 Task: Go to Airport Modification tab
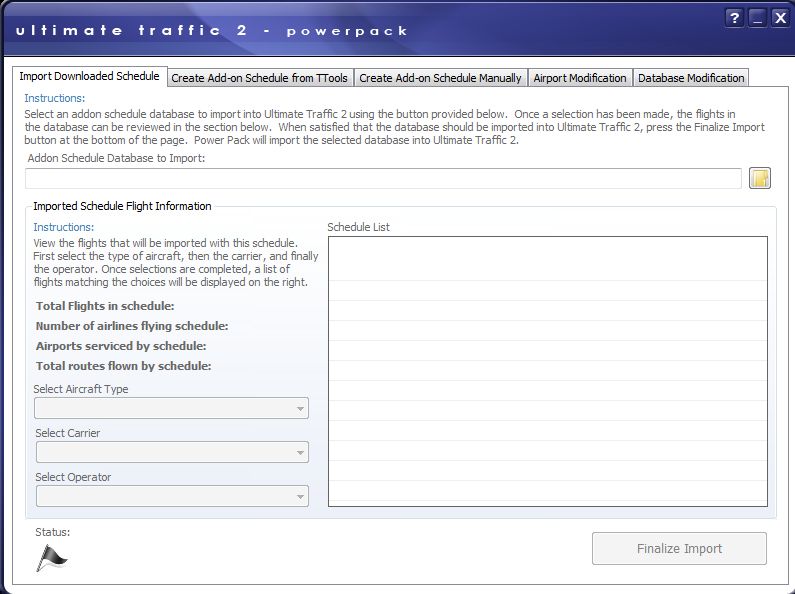coord(580,78)
